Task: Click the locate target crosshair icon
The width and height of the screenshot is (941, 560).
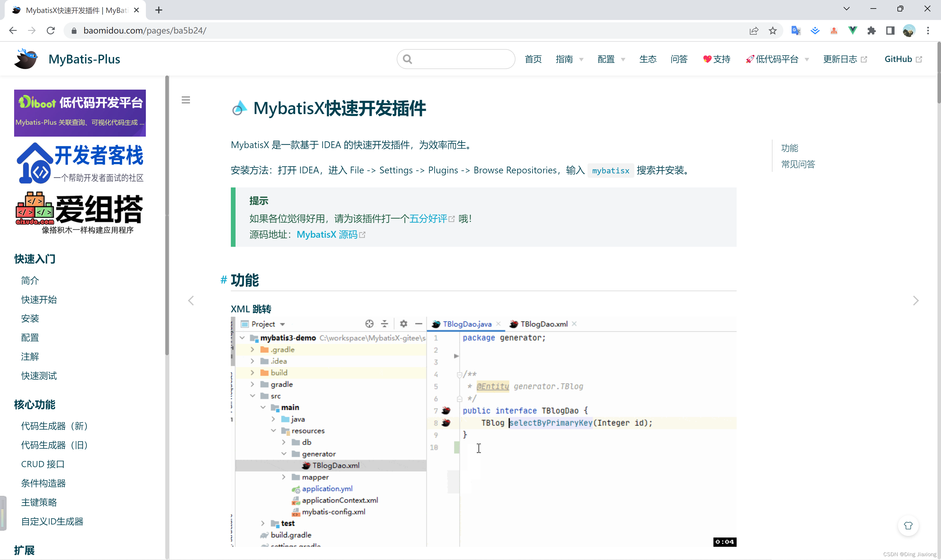Action: [x=369, y=324]
